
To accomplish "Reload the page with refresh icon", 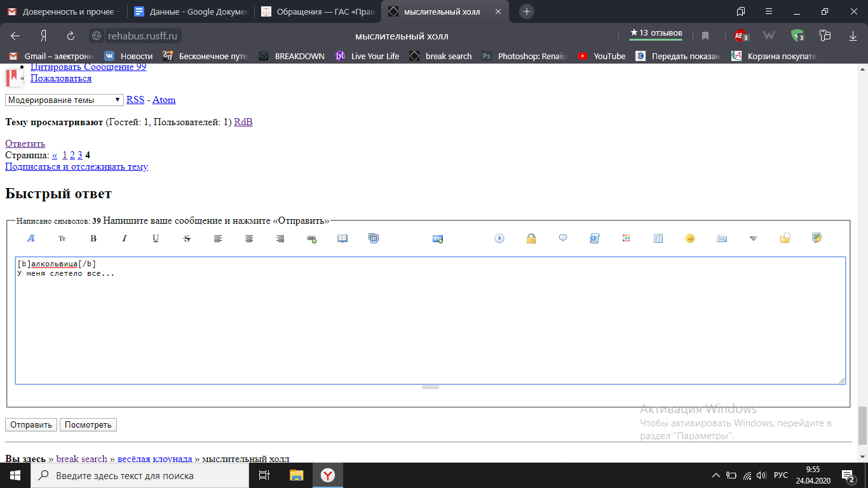I will (71, 36).
